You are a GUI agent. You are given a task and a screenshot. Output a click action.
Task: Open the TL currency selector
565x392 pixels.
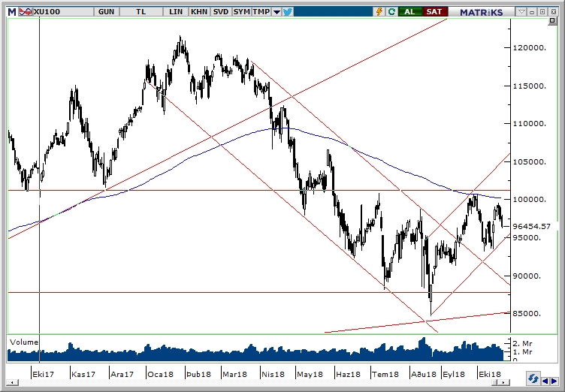coord(141,12)
